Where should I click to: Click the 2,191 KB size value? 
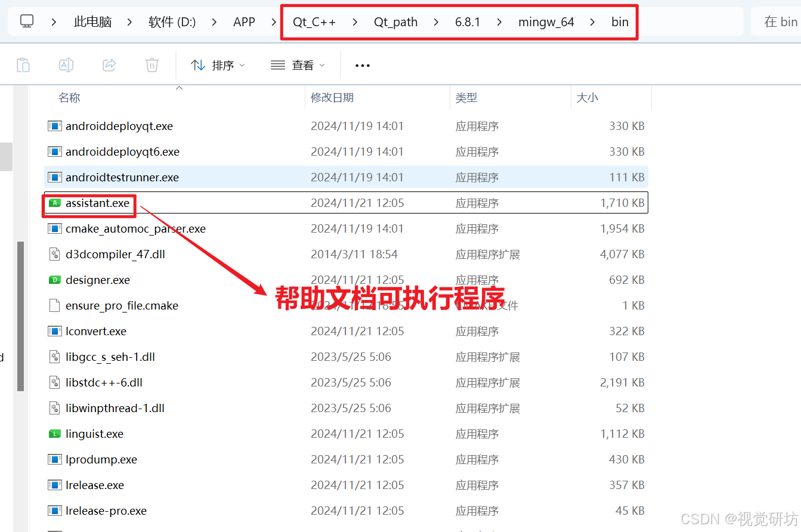tap(622, 382)
